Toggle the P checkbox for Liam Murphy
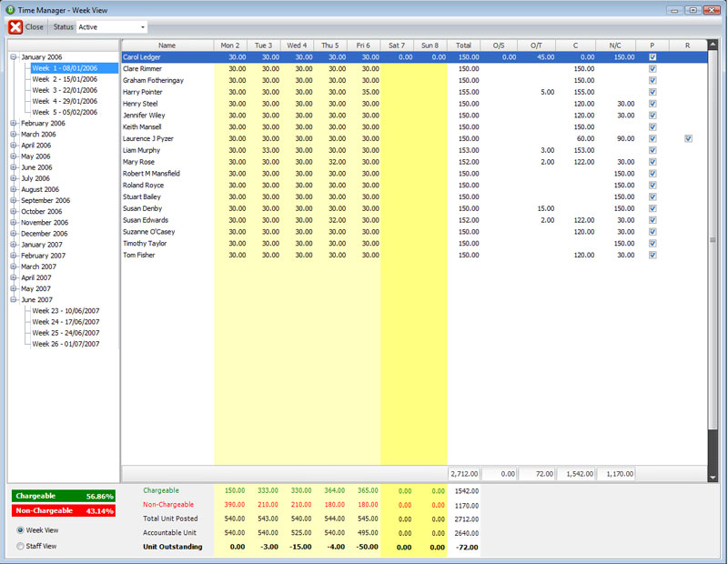Viewport: 728px width, 564px height. click(652, 150)
